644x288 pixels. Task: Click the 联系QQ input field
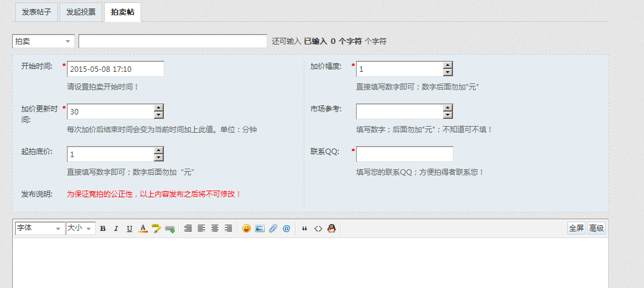[405, 154]
